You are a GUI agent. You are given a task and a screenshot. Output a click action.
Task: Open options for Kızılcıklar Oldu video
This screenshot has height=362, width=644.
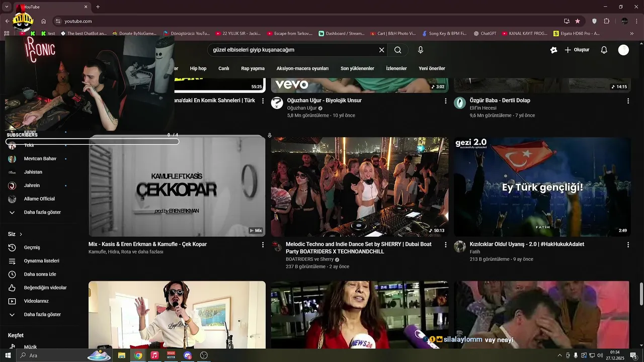(628, 245)
